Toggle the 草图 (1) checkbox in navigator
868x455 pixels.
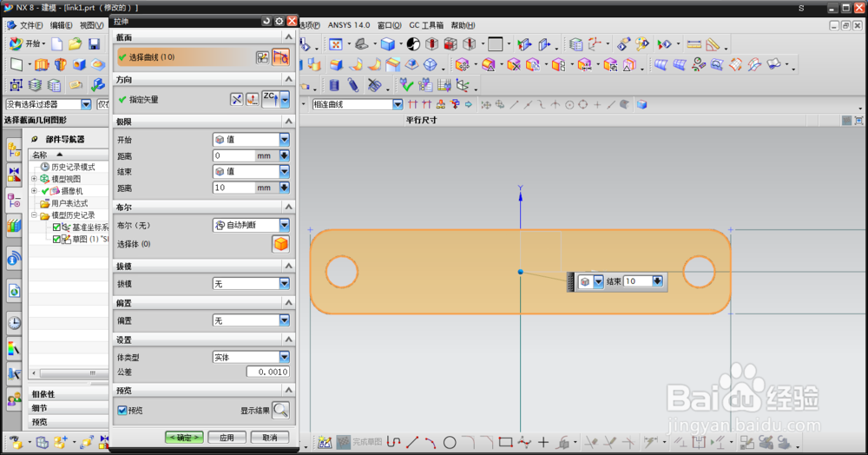pyautogui.click(x=56, y=239)
